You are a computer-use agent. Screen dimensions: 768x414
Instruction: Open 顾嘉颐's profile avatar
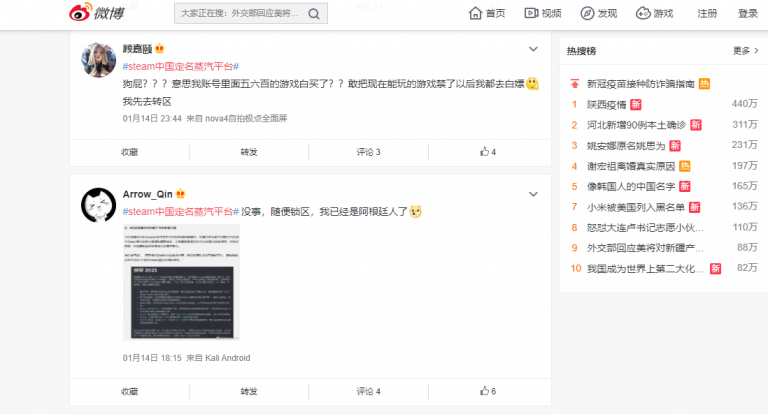pos(98,60)
